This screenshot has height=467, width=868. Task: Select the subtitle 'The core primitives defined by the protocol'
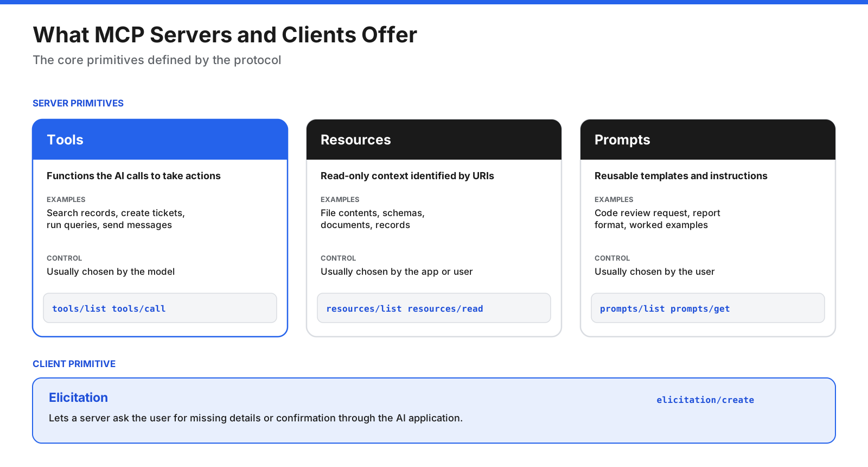click(157, 60)
